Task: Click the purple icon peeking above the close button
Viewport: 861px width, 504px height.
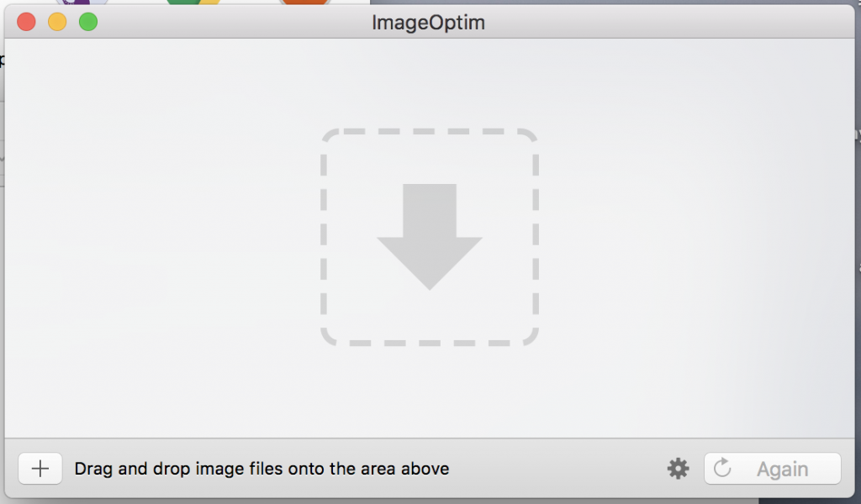Action: 81,3
